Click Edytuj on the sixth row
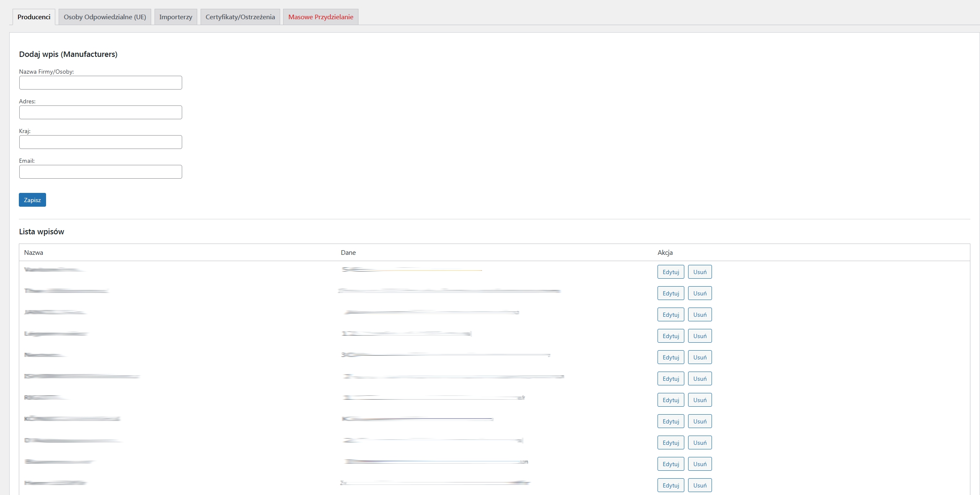980x495 pixels. pyautogui.click(x=671, y=379)
